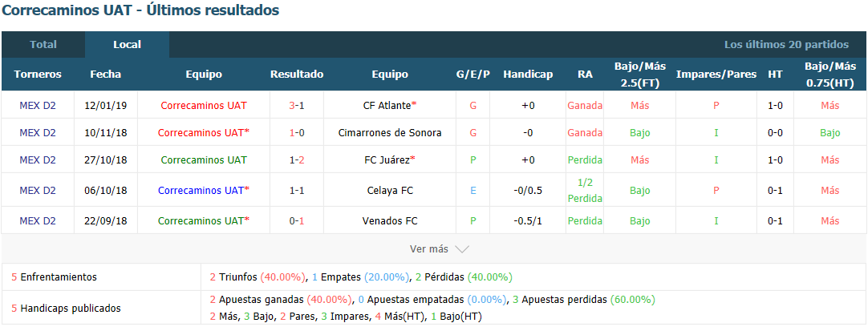Open the Venados FC team link
The width and height of the screenshot is (868, 327).
pos(390,220)
